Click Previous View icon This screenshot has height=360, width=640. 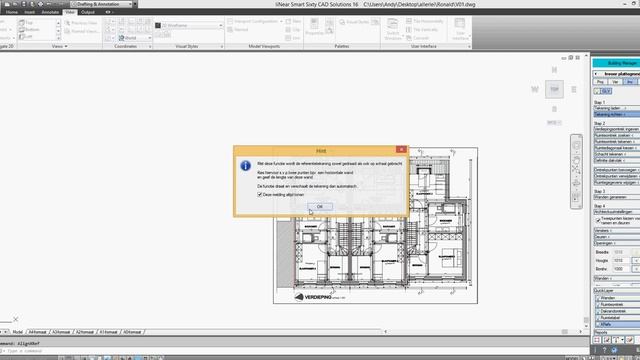[67, 23]
